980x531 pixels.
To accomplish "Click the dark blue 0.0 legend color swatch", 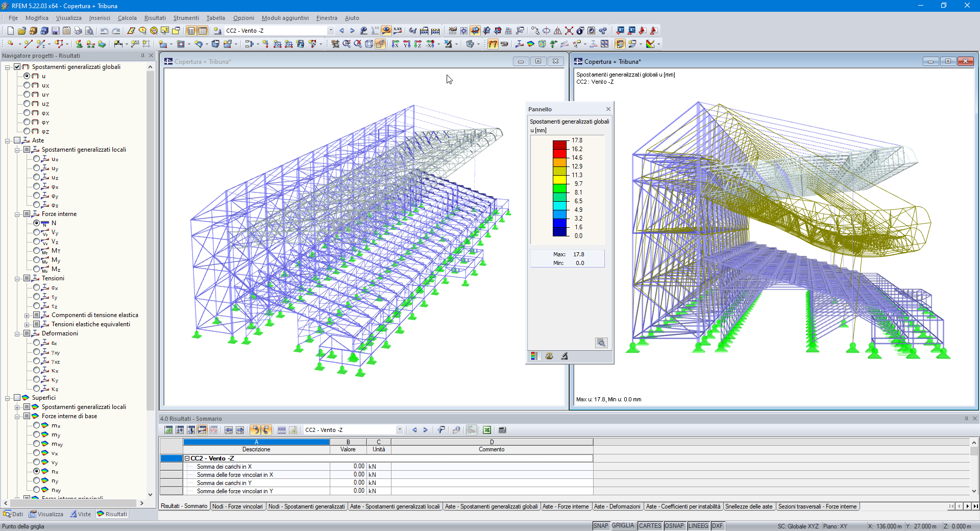I will coord(560,231).
